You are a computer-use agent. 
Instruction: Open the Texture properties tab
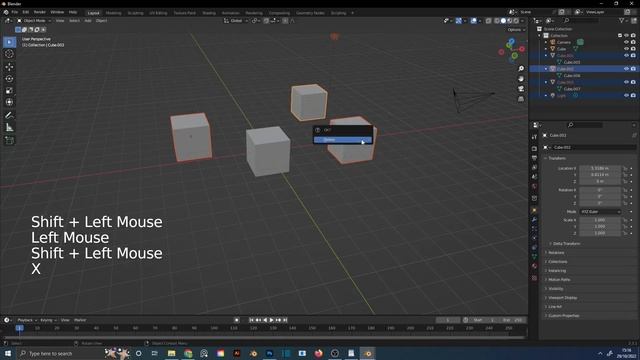534,278
